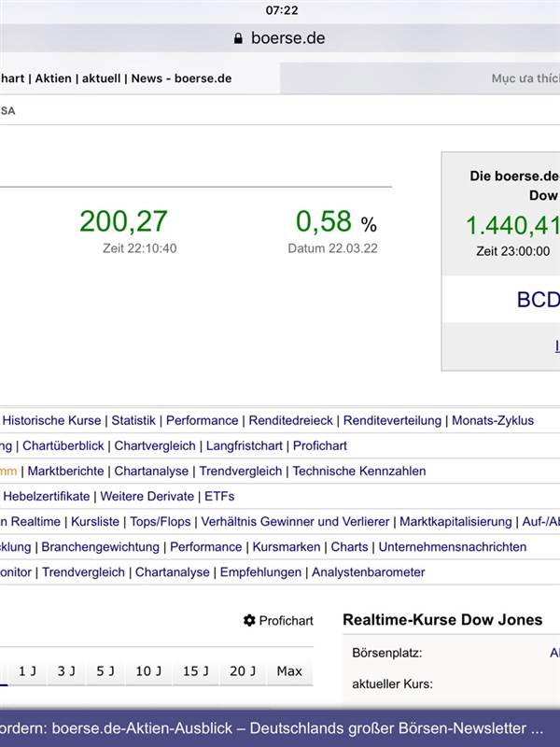
Task: Open the Renditeverteilung link
Action: [392, 421]
